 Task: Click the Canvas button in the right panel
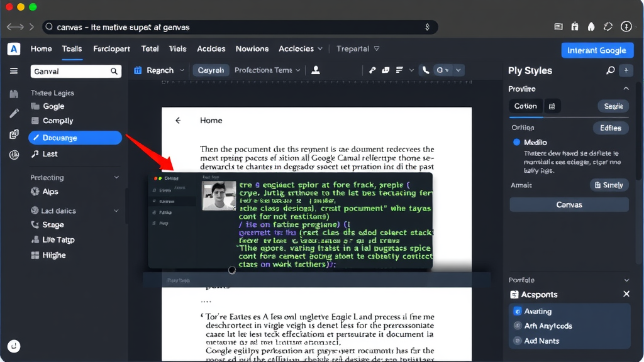click(x=569, y=204)
